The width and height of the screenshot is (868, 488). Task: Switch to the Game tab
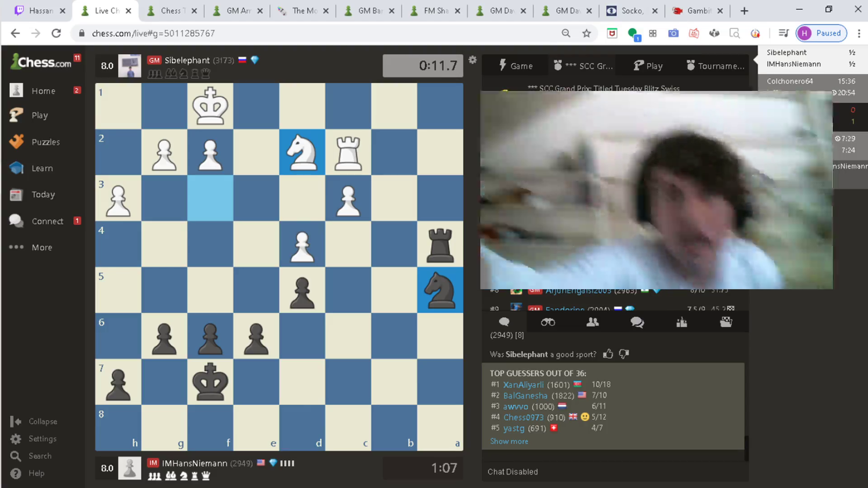515,66
